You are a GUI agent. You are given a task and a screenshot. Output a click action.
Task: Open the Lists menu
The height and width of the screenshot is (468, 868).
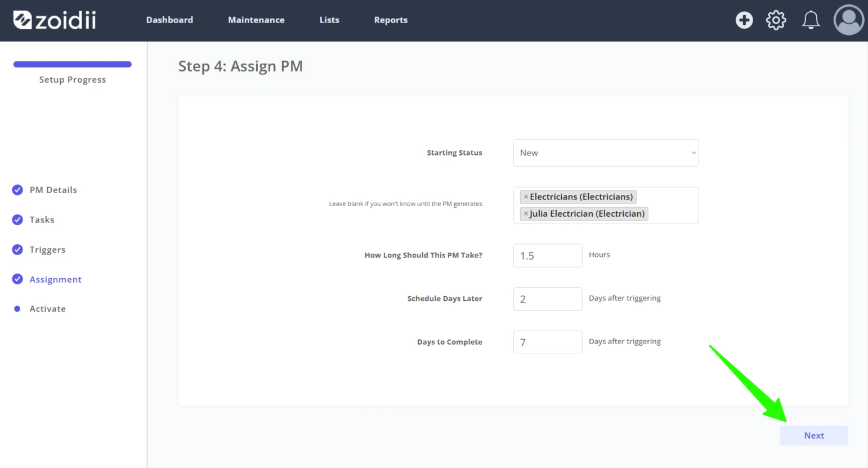coord(329,20)
